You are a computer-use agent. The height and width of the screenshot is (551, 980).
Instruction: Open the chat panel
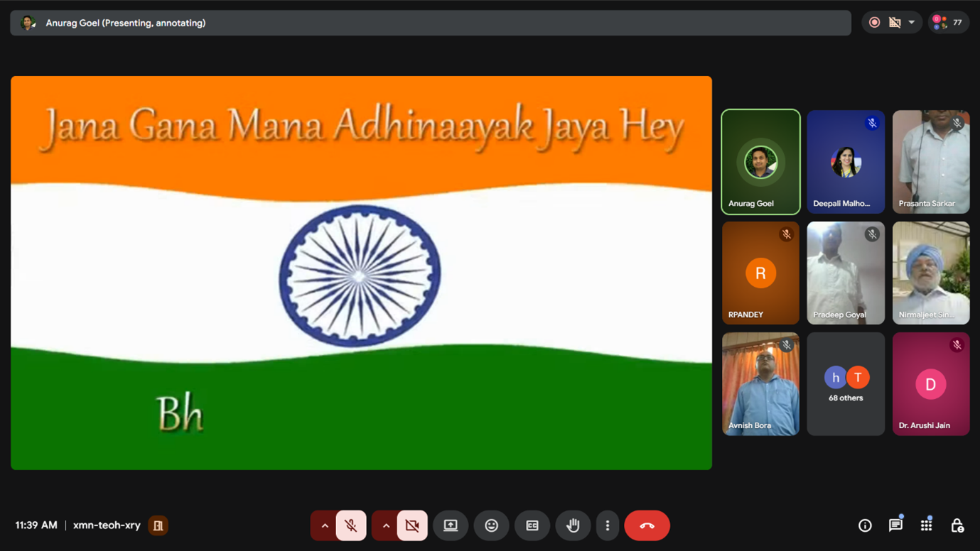point(895,525)
